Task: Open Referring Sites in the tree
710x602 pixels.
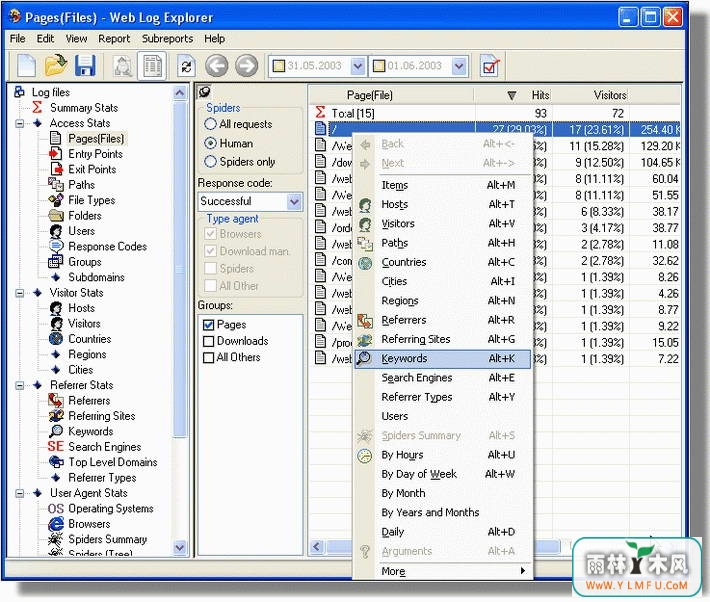Action: tap(101, 416)
